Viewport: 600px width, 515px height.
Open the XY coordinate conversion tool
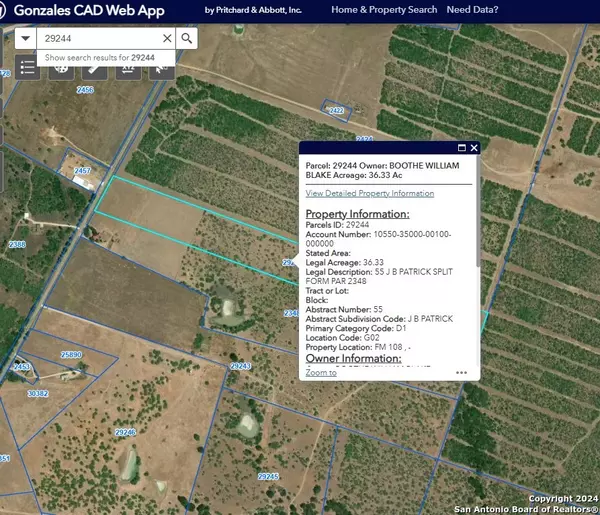coord(128,68)
